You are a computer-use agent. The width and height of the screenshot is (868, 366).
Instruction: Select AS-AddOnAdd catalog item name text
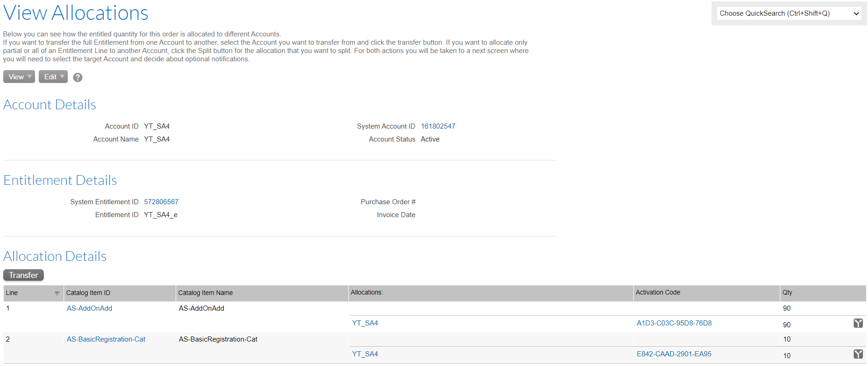[x=202, y=308]
